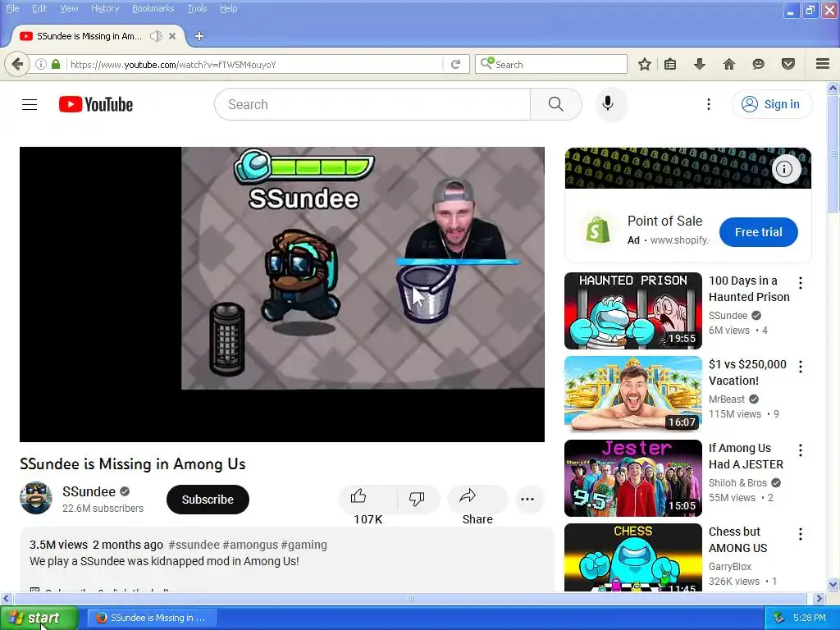The height and width of the screenshot is (630, 840).
Task: Click the ad info icon on Shopify banner
Action: (785, 169)
